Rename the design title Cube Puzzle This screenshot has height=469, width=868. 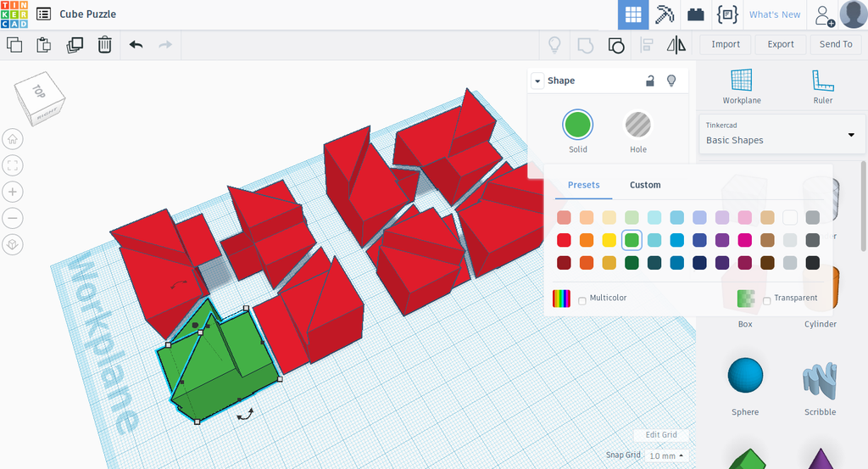87,14
